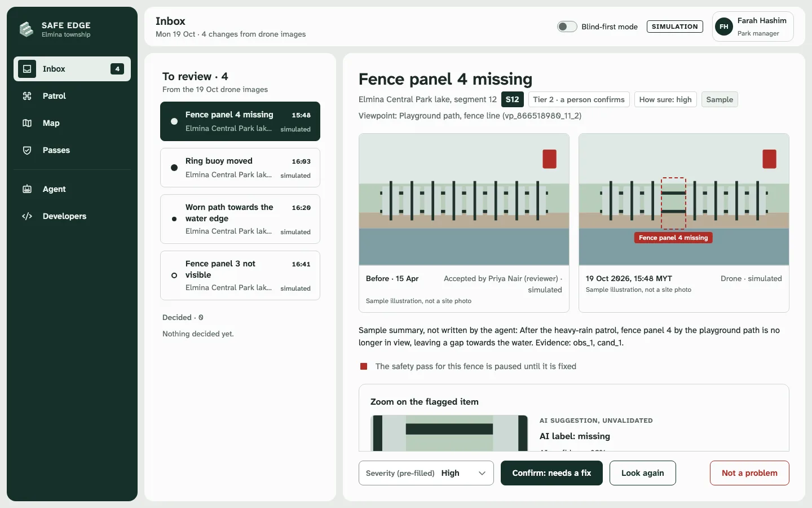The image size is (812, 508).
Task: Click the Patrol drone icon
Action: click(27, 96)
